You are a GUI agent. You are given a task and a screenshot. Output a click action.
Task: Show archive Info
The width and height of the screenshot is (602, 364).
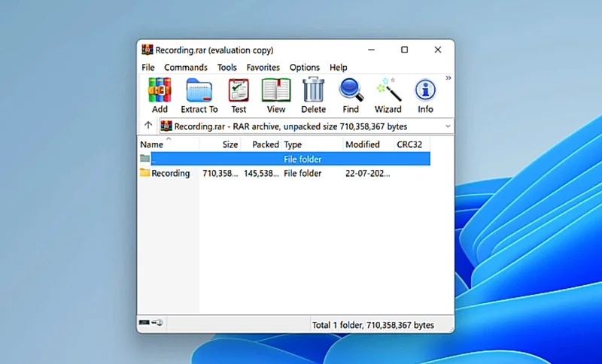[425, 90]
